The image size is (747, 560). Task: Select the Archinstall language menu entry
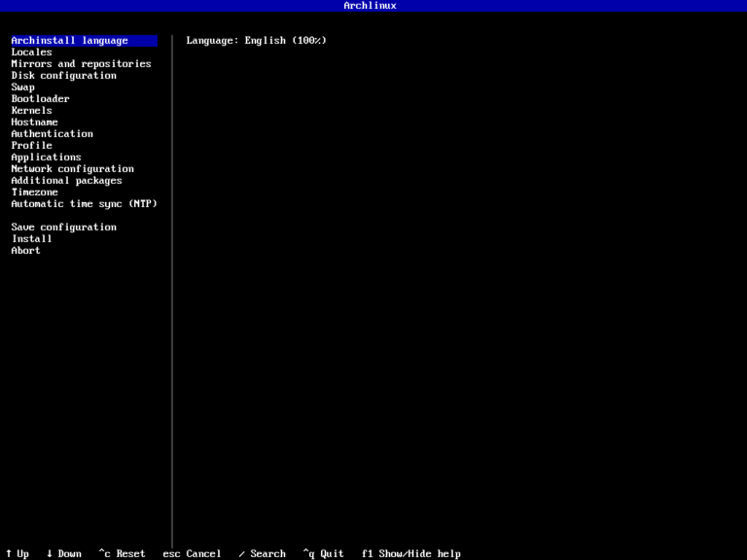tap(85, 41)
